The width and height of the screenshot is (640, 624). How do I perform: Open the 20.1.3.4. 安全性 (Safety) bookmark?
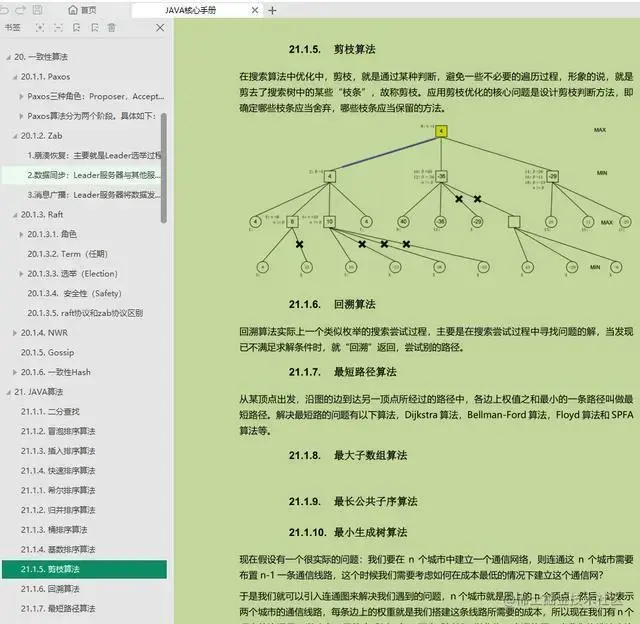click(x=74, y=293)
